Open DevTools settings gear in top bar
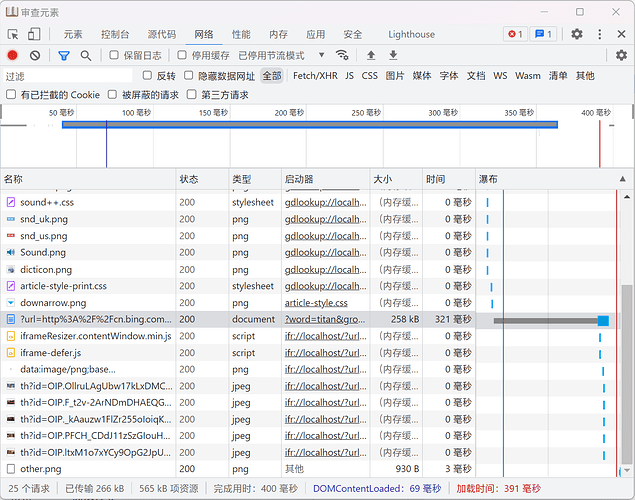 [x=577, y=34]
